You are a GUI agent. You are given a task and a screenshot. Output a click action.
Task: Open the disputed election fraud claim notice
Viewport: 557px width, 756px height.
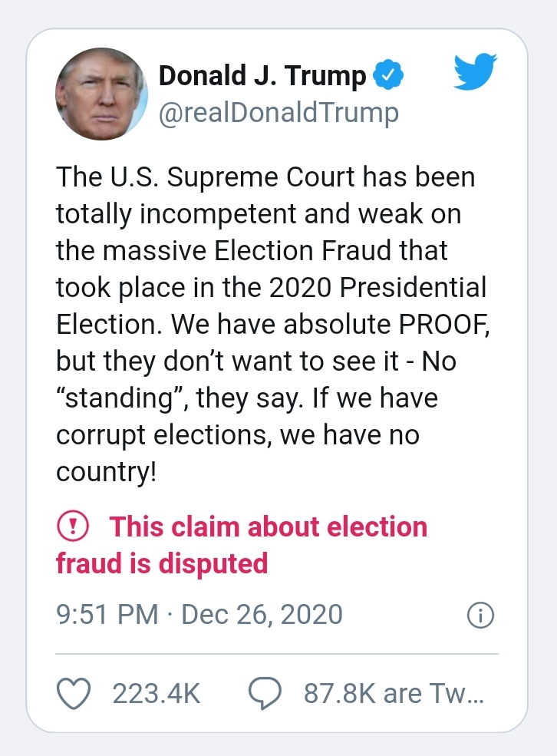click(x=242, y=545)
